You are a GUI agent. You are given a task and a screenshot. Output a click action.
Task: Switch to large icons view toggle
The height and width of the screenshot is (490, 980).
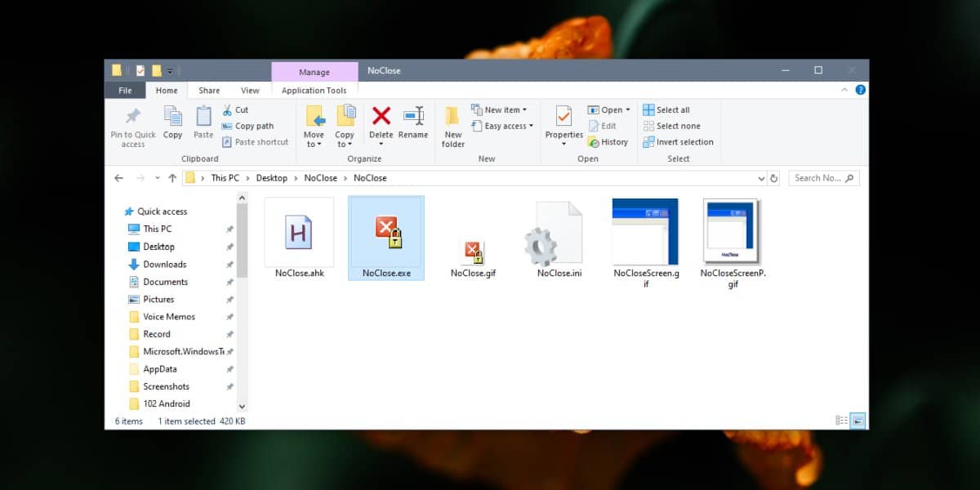coord(858,421)
